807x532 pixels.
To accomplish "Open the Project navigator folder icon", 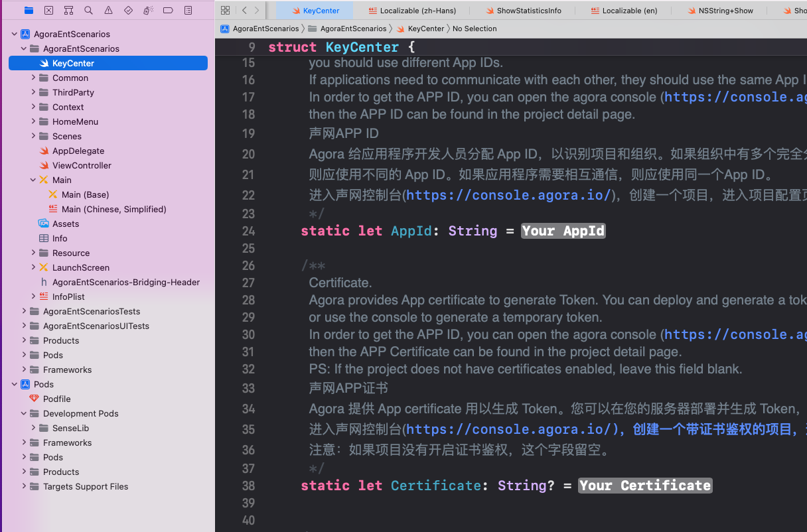I will click(29, 11).
